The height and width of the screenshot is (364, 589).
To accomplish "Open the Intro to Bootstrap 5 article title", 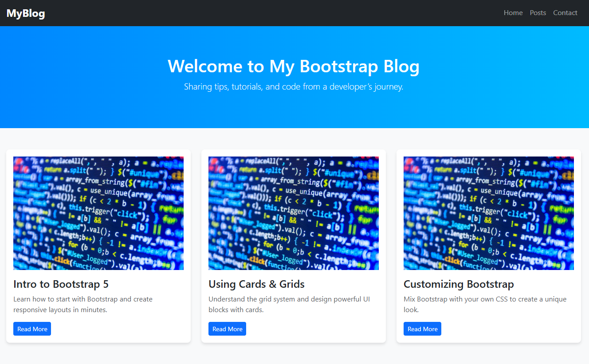I will coord(60,284).
